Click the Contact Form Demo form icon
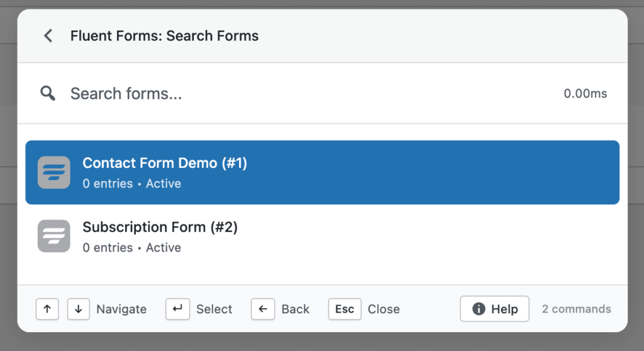Image resolution: width=644 pixels, height=351 pixels. [54, 172]
